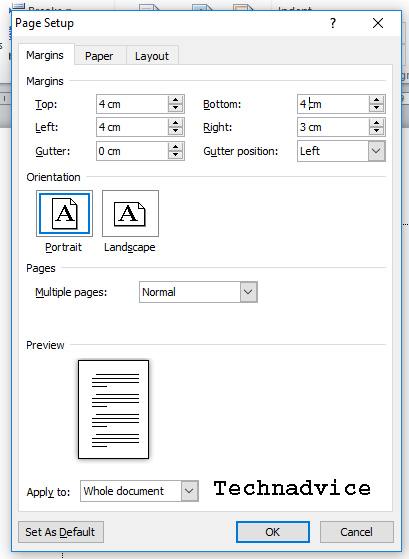Increase the Left margin with up arrow
Viewport: 409px width, 559px height.
pos(175,123)
